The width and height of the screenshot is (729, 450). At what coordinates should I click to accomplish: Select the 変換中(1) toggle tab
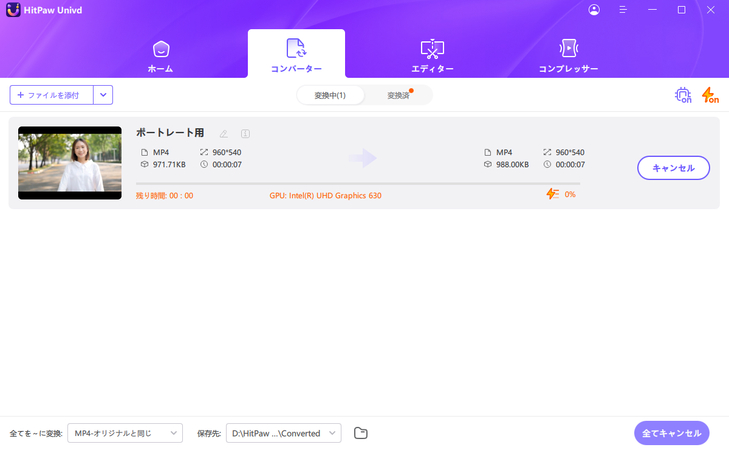[330, 95]
